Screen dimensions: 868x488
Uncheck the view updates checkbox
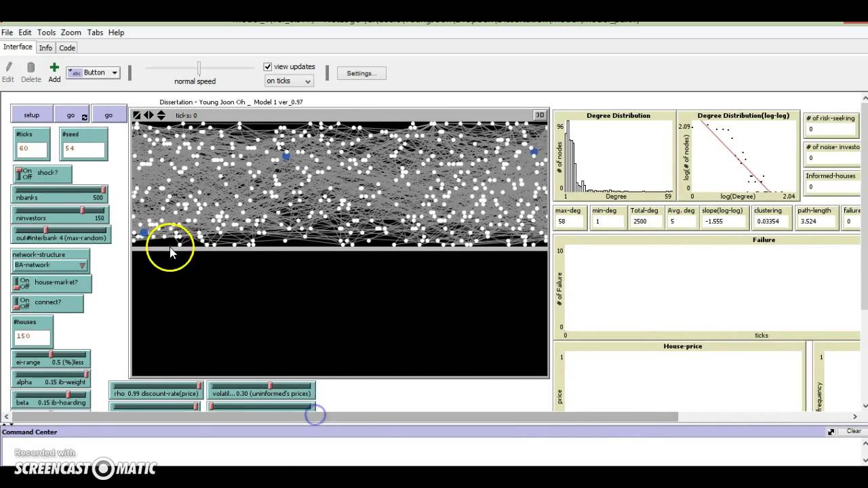(x=268, y=66)
